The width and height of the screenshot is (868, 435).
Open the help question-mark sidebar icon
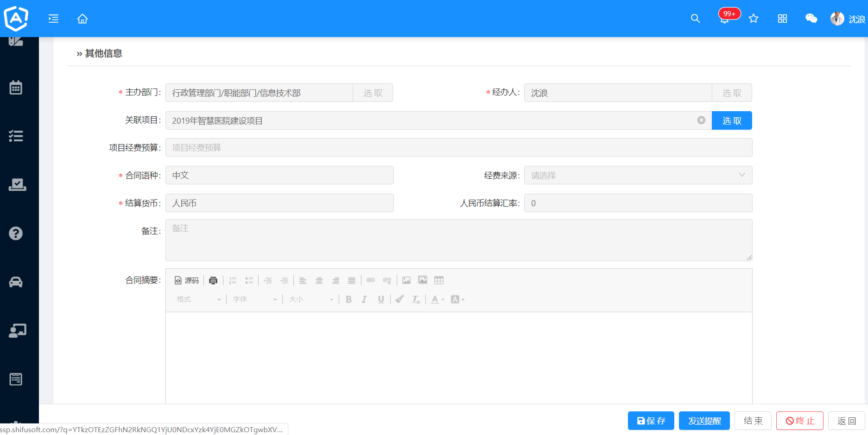click(x=16, y=233)
